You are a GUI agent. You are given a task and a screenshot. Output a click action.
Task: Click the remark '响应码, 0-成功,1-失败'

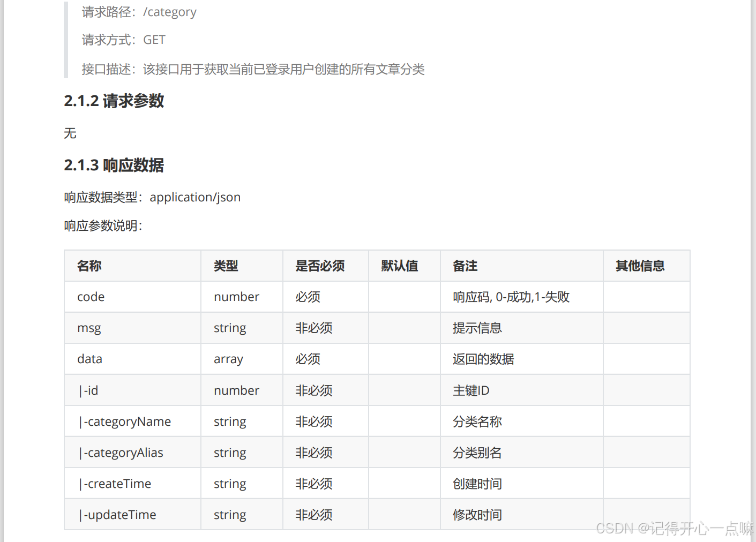coord(511,297)
